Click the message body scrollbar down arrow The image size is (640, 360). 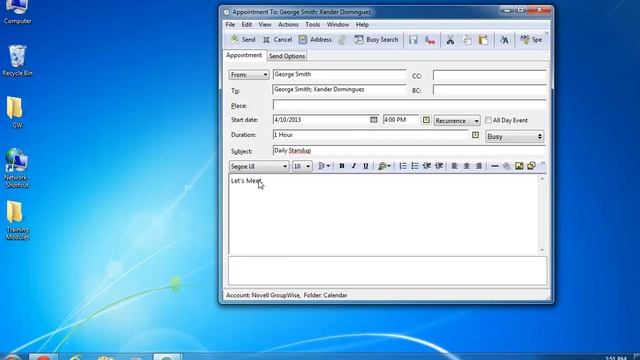coord(542,250)
